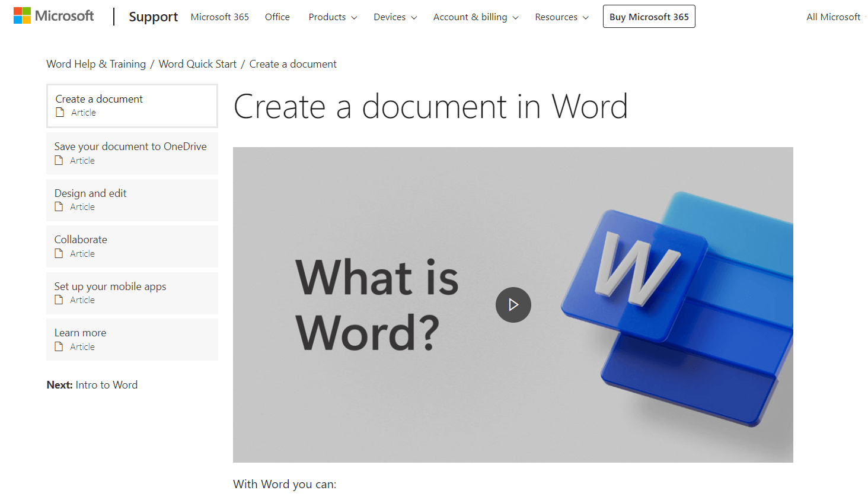Click the Word logo in video thumbnail
868x503 pixels.
(x=677, y=308)
